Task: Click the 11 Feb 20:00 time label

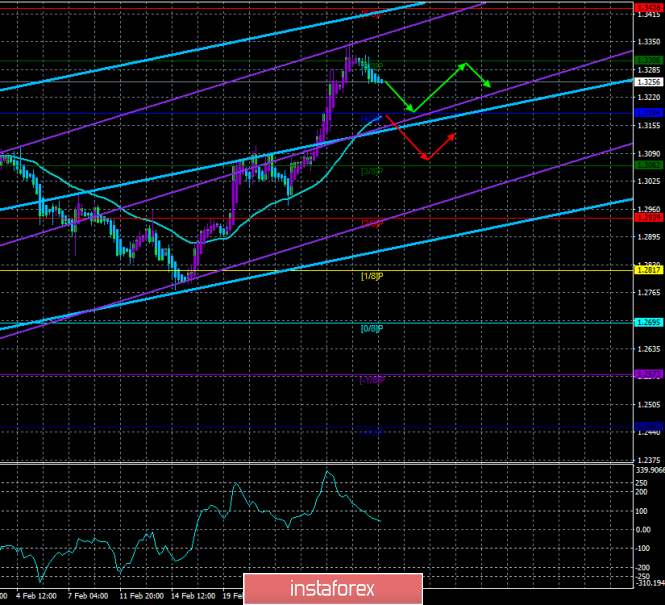Action: [x=142, y=596]
